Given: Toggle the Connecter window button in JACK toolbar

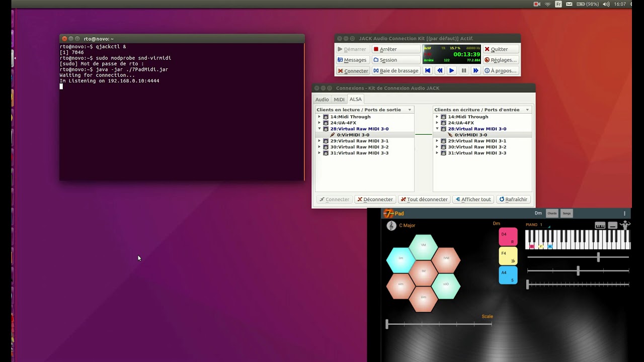Looking at the screenshot, I should [353, 71].
